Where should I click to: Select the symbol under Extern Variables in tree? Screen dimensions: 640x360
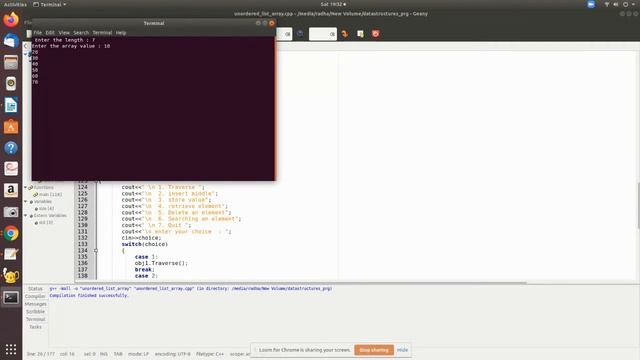[44, 222]
